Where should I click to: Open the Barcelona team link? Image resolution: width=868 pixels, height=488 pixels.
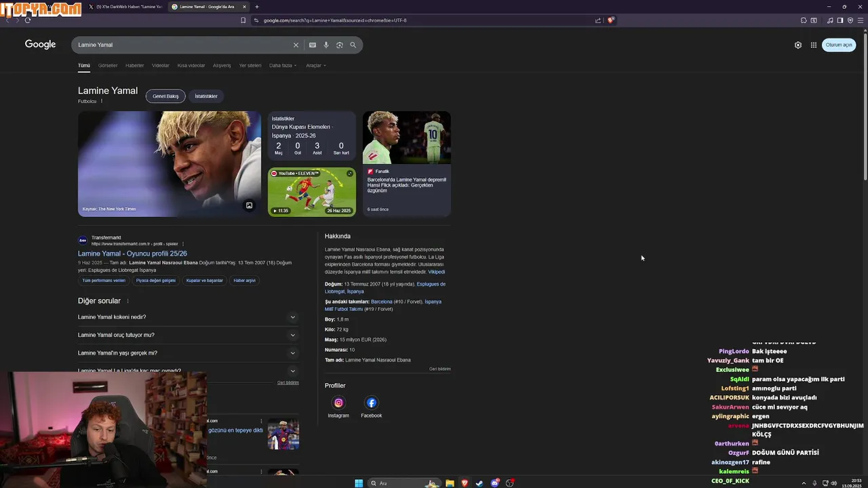(382, 302)
